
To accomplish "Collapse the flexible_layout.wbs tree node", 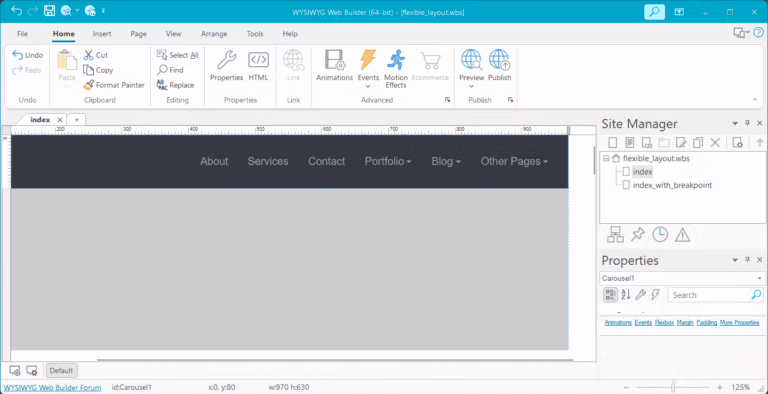I will [x=606, y=158].
